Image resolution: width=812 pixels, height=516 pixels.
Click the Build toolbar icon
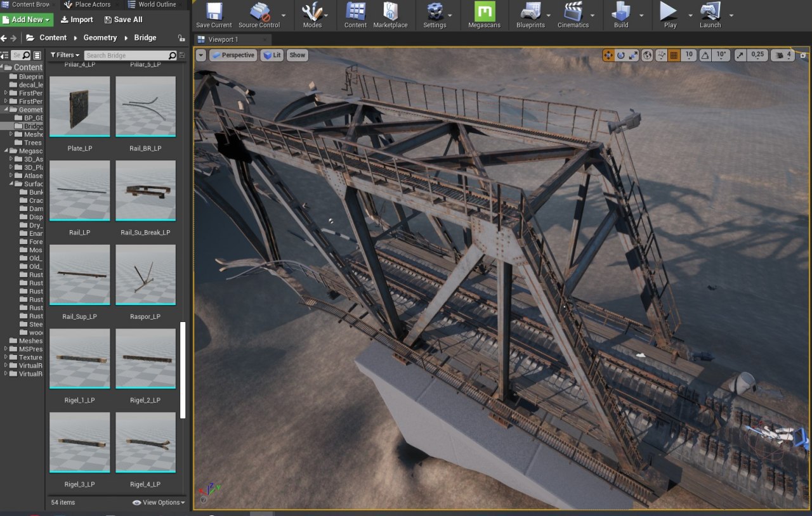coord(621,11)
